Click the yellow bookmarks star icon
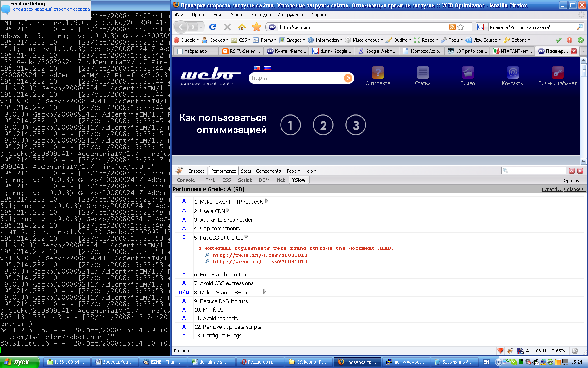The height and width of the screenshot is (368, 588). [256, 27]
